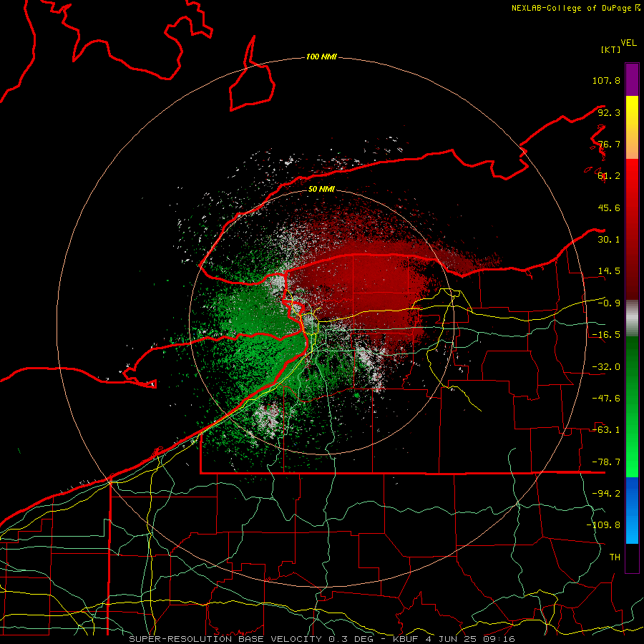Select the 76.7 legend value
The height and width of the screenshot is (644, 644).
(609, 144)
